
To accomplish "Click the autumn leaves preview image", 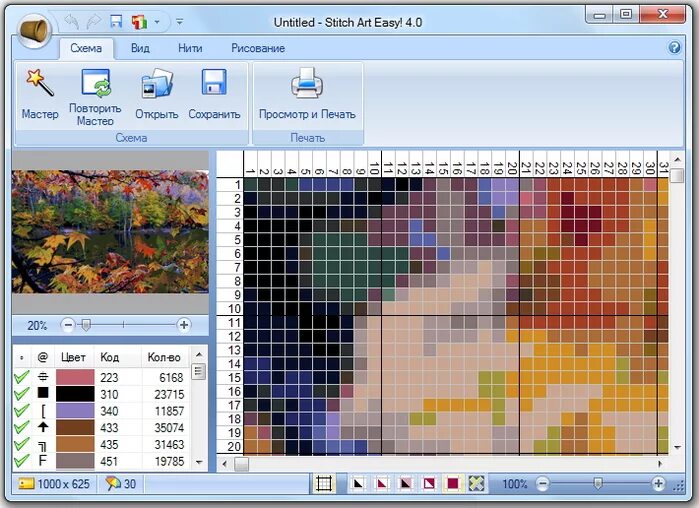I will [x=110, y=231].
